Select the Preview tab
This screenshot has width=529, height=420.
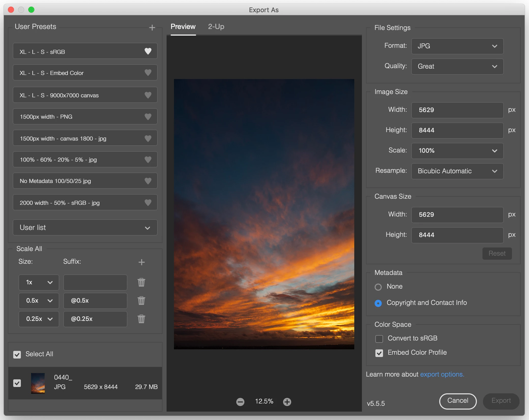[183, 27]
